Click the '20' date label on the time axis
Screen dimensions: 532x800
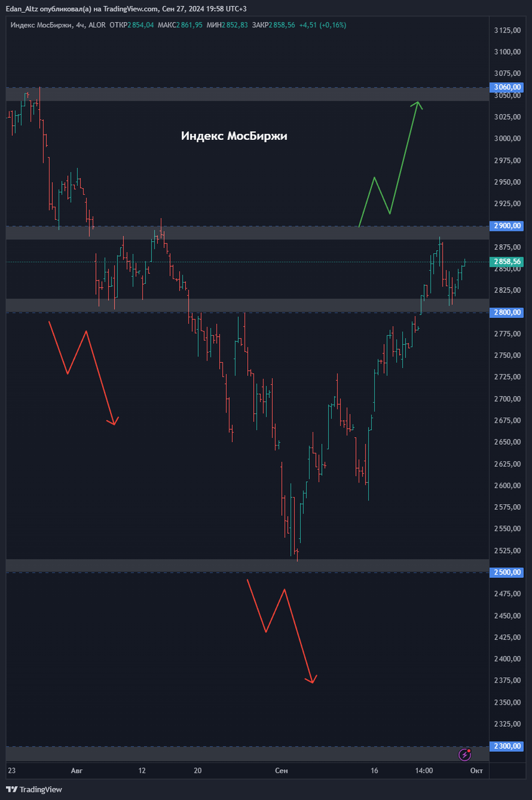(198, 771)
